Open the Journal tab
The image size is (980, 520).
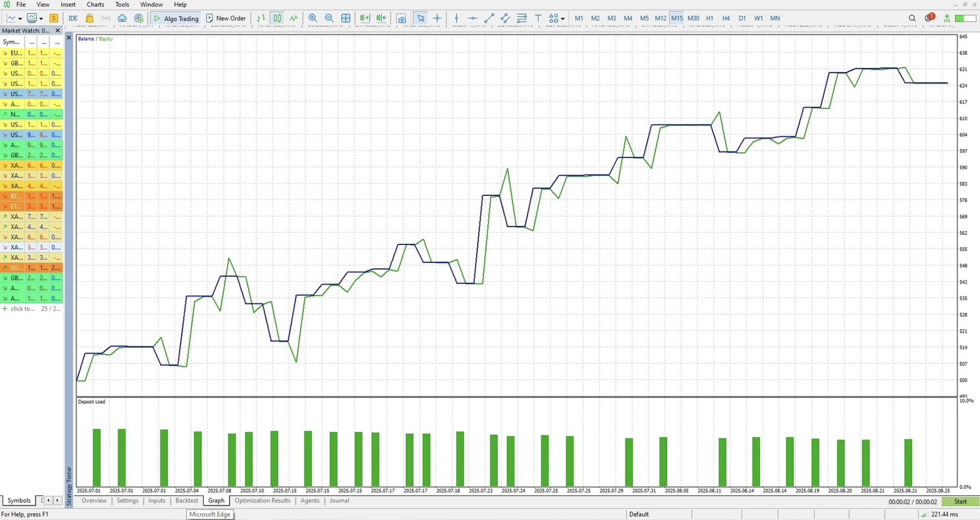click(x=339, y=500)
